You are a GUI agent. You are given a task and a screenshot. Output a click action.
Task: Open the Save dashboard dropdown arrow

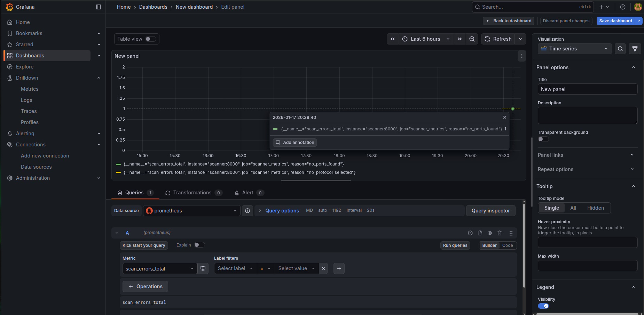point(639,21)
